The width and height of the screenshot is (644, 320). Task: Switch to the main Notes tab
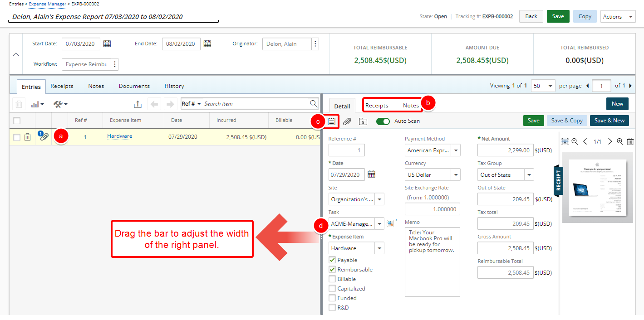point(96,86)
